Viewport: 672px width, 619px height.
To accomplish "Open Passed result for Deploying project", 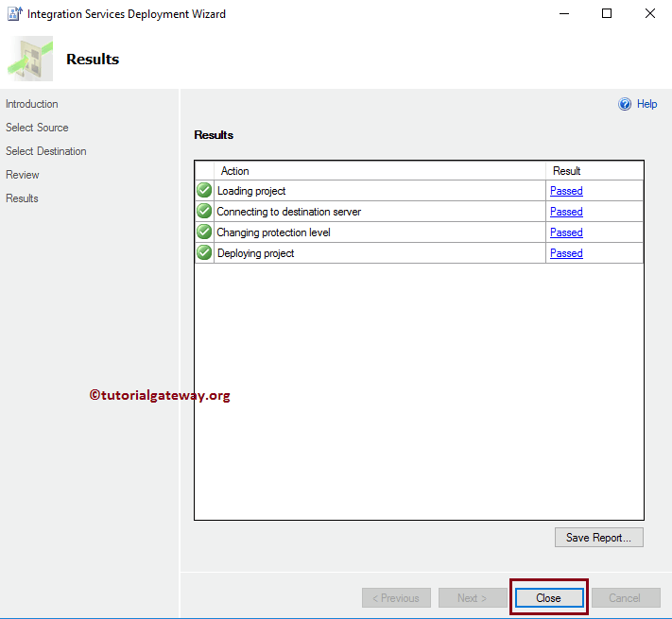I will [x=566, y=253].
